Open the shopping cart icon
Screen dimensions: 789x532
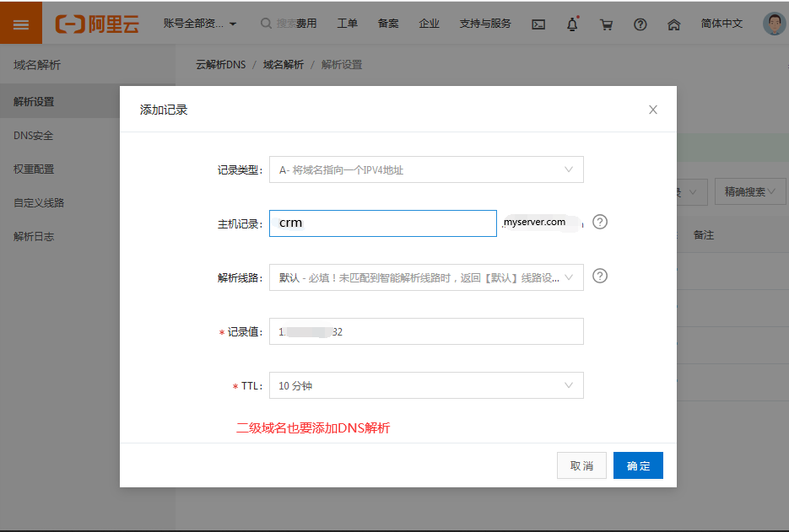point(606,24)
